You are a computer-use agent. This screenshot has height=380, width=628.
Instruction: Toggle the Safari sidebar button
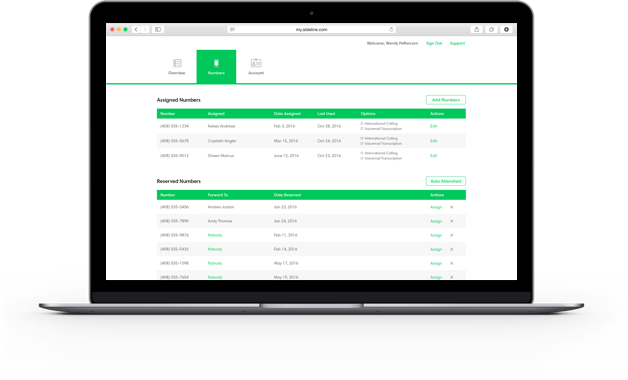[158, 30]
